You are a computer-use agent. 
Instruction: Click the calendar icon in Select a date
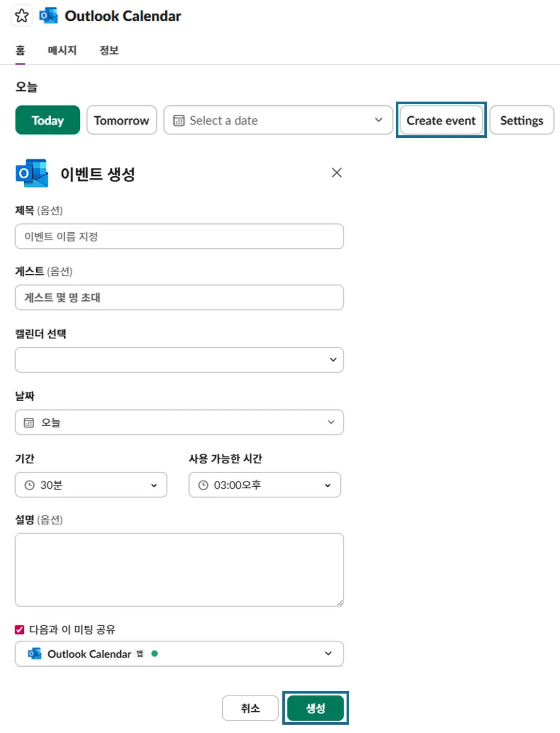coord(179,121)
